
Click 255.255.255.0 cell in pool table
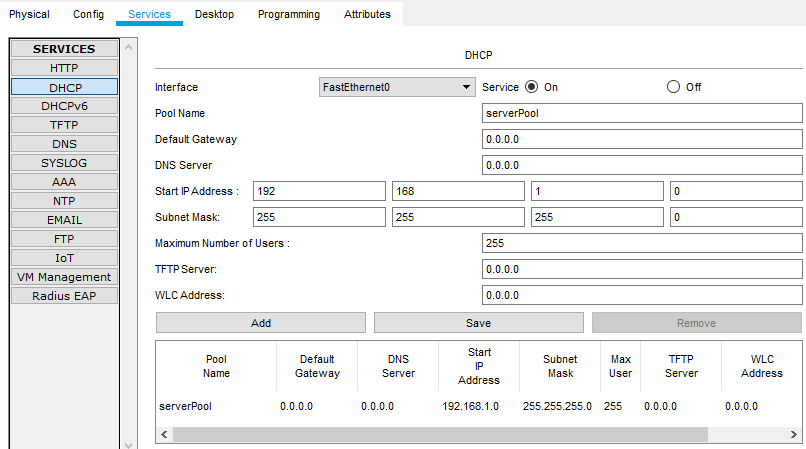[557, 406]
